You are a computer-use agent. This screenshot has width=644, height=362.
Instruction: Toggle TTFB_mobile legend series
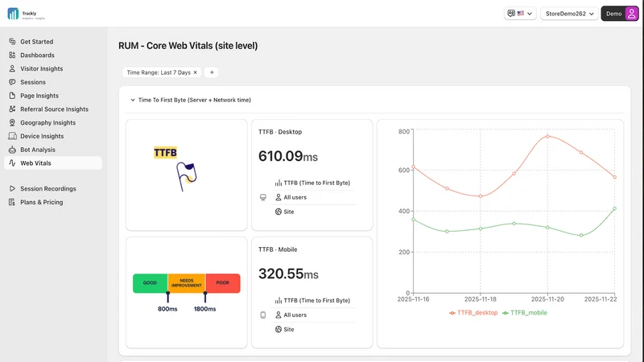(x=525, y=313)
